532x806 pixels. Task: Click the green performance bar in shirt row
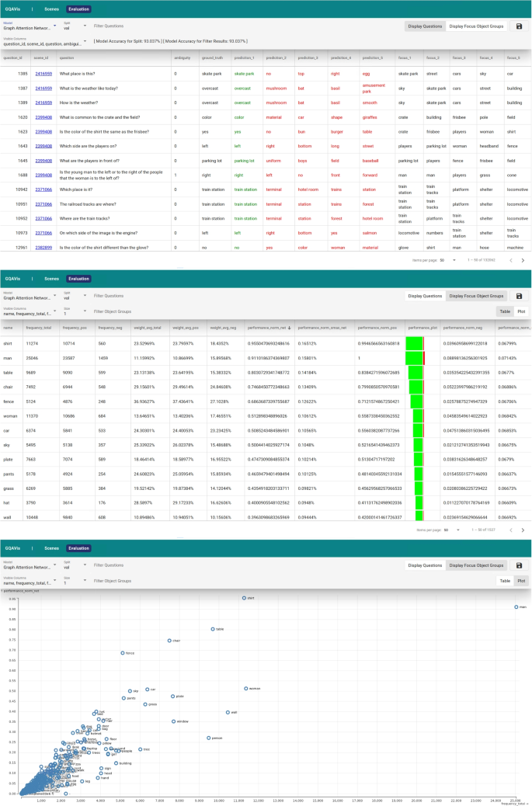(414, 342)
